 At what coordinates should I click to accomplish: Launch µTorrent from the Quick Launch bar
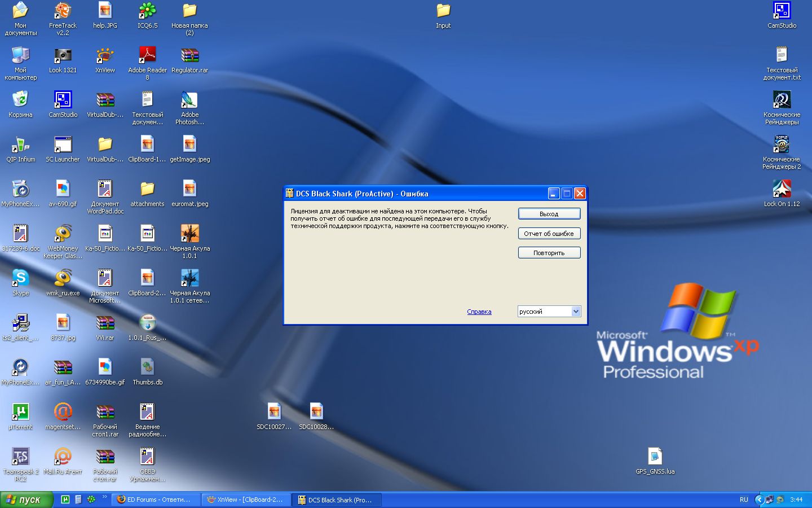click(x=65, y=500)
